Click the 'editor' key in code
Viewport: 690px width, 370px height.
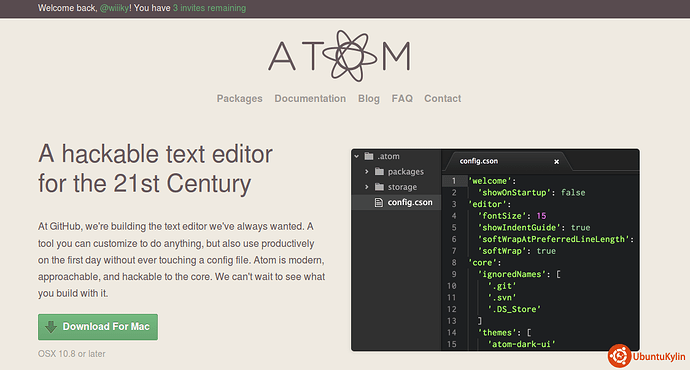click(x=487, y=204)
